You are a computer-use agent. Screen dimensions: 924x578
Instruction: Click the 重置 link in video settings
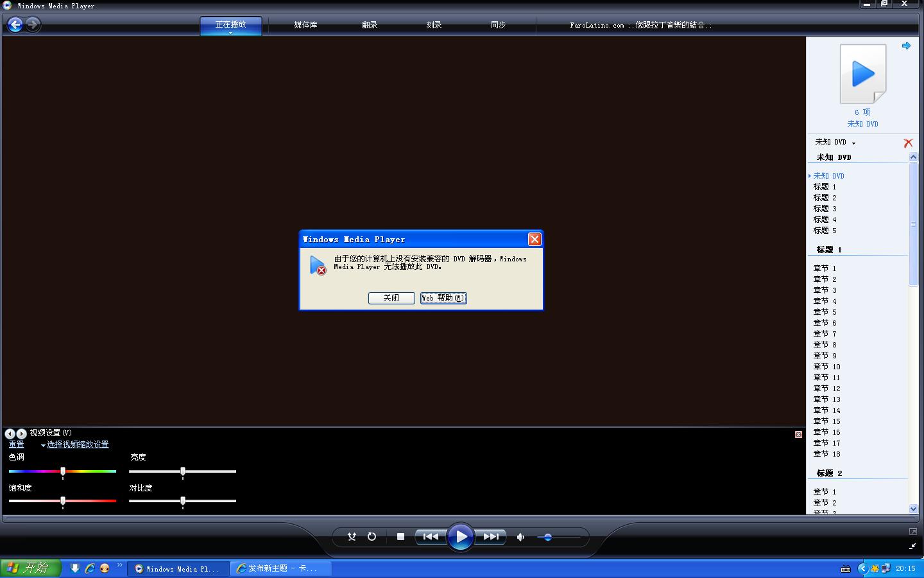pyautogui.click(x=16, y=444)
